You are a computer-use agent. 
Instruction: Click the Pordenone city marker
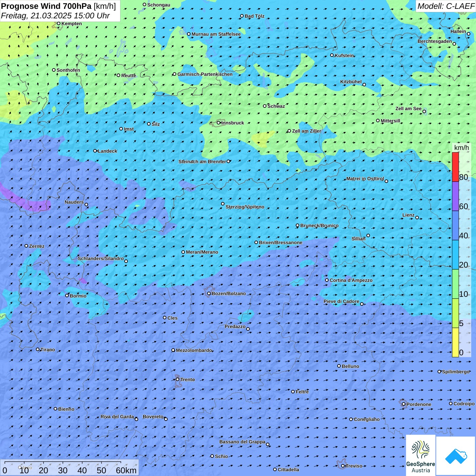click(404, 404)
